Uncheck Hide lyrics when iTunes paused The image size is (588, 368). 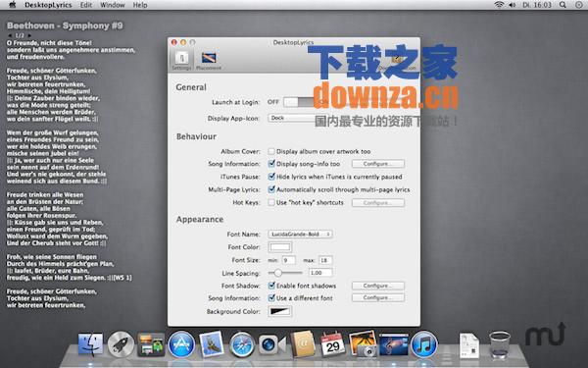(x=271, y=177)
